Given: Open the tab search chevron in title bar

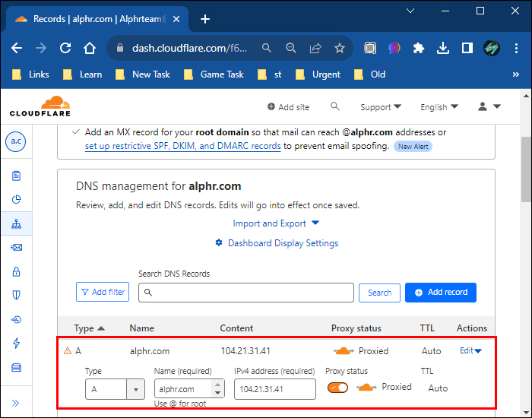Looking at the screenshot, I should [410, 11].
